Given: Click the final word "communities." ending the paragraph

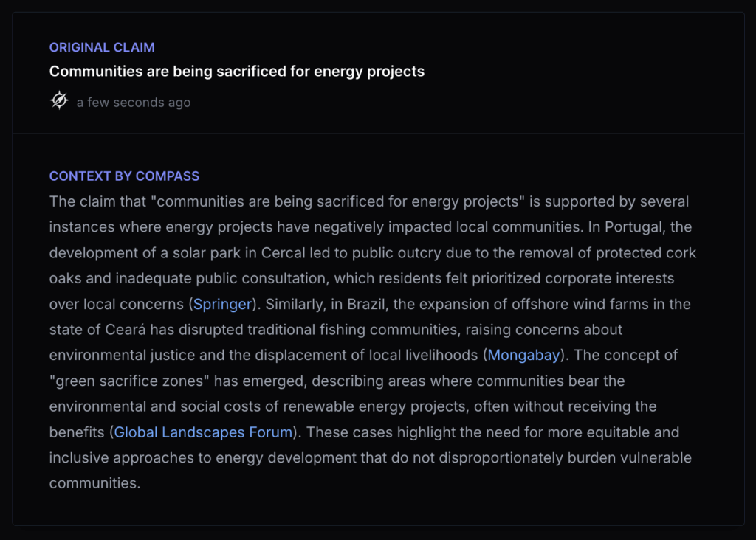Looking at the screenshot, I should [94, 483].
